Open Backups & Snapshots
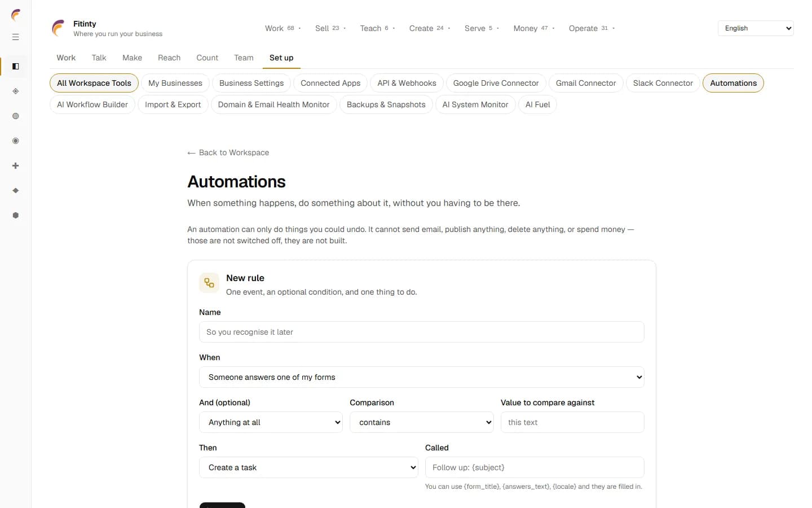The height and width of the screenshot is (508, 812). [386, 104]
